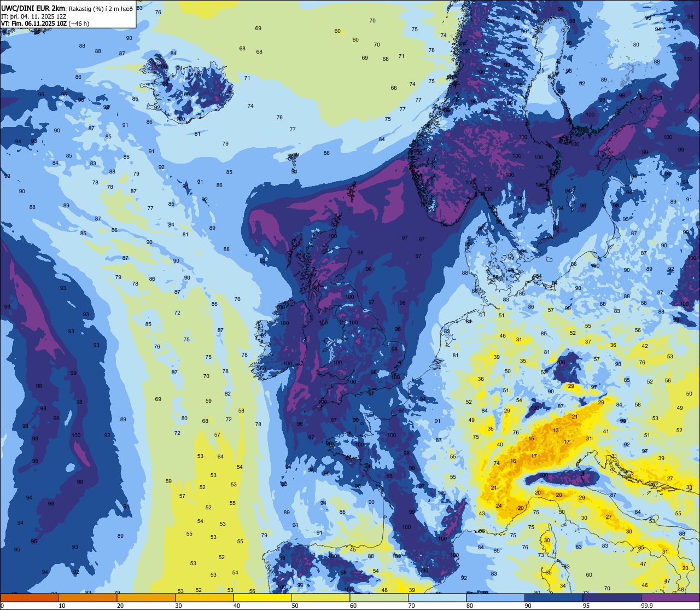Screen dimensions: 700x610
Task: Click the medium blue 80–90 legend band
Action: click(x=495, y=597)
